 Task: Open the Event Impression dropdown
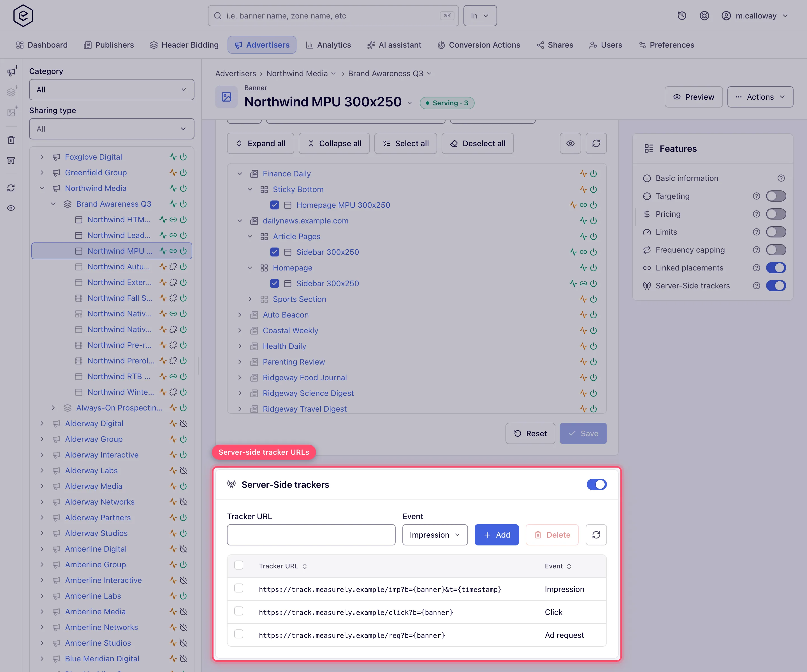coord(435,535)
